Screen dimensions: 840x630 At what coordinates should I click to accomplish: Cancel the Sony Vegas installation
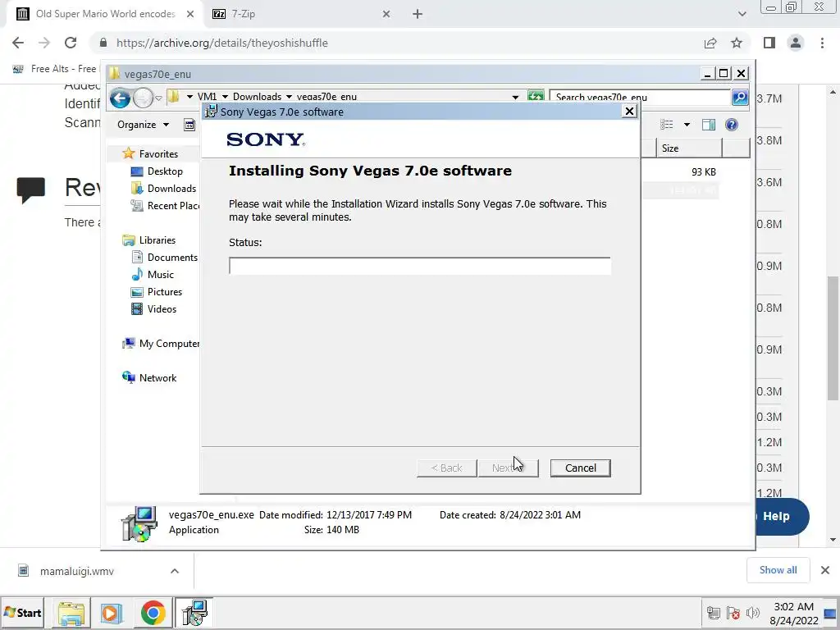tap(580, 468)
